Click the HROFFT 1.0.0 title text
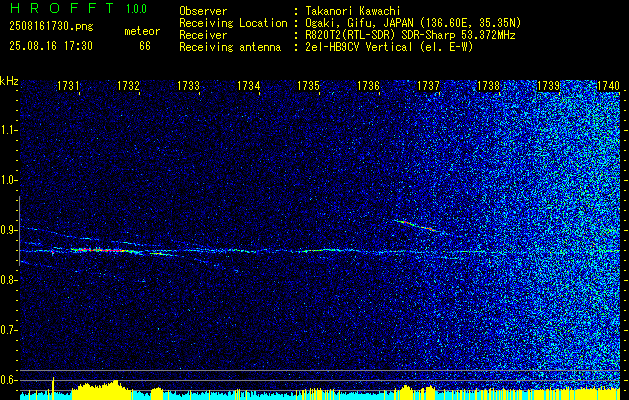The image size is (629, 400). coord(78,8)
